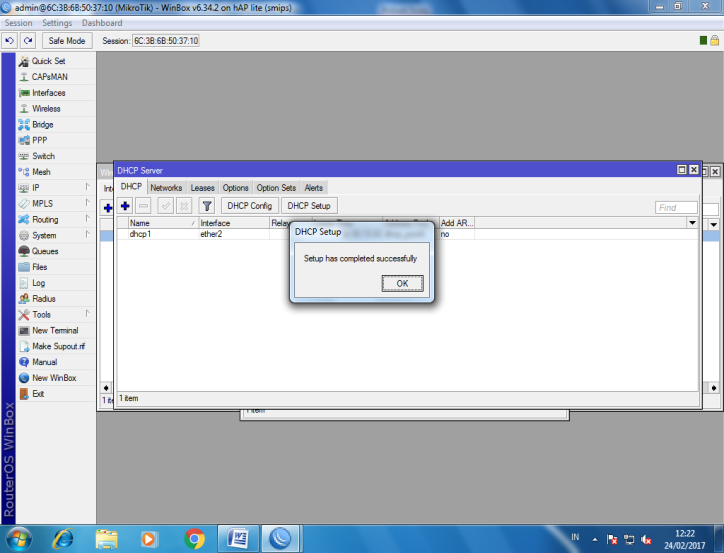Switch to the Alerts tab
The width and height of the screenshot is (724, 553).
[x=314, y=188]
